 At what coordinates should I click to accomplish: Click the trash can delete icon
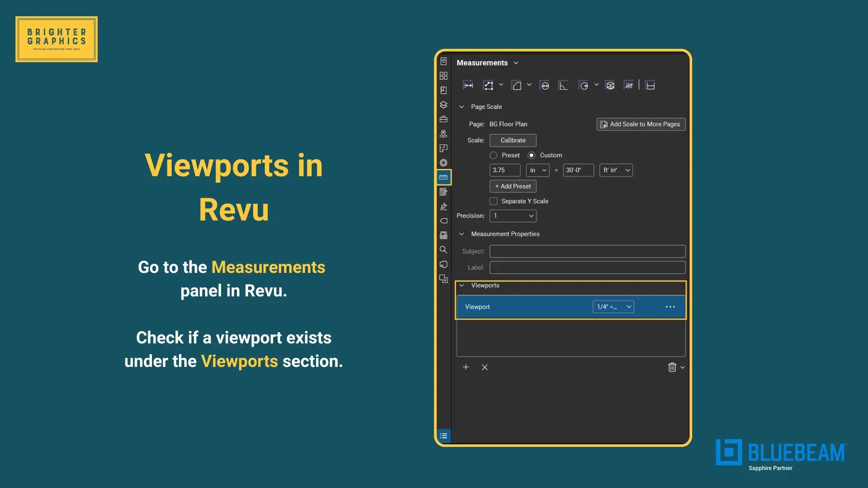click(672, 367)
